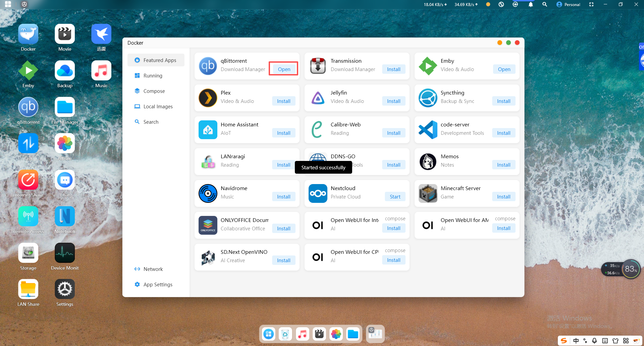
Task: Install the Transmission download manager
Action: (394, 69)
